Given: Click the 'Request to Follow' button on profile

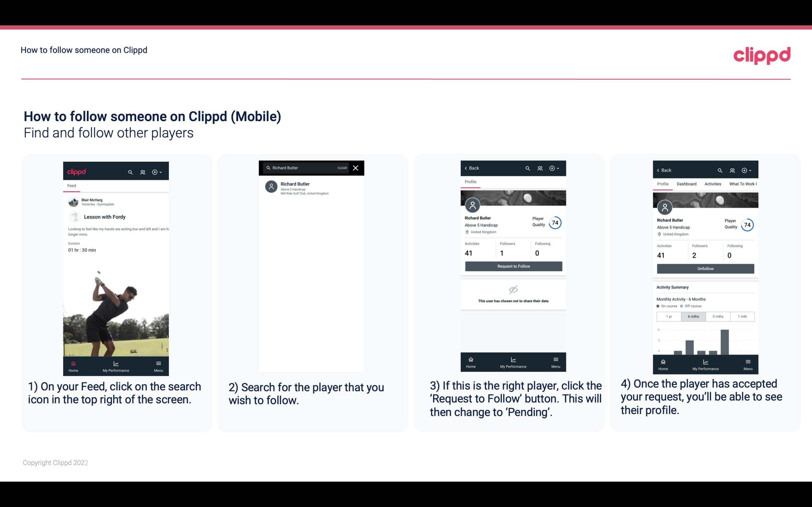Looking at the screenshot, I should click(513, 266).
